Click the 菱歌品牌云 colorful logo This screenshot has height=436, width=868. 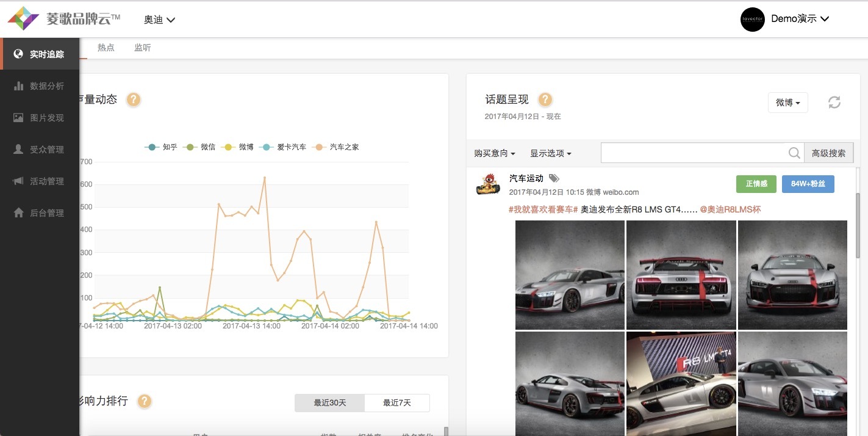(23, 18)
